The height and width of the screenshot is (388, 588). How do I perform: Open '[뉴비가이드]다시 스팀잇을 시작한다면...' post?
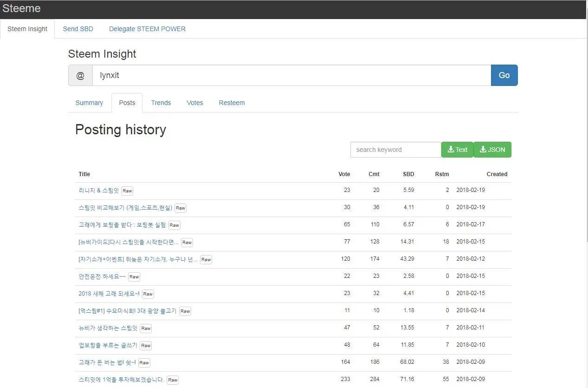[129, 242]
